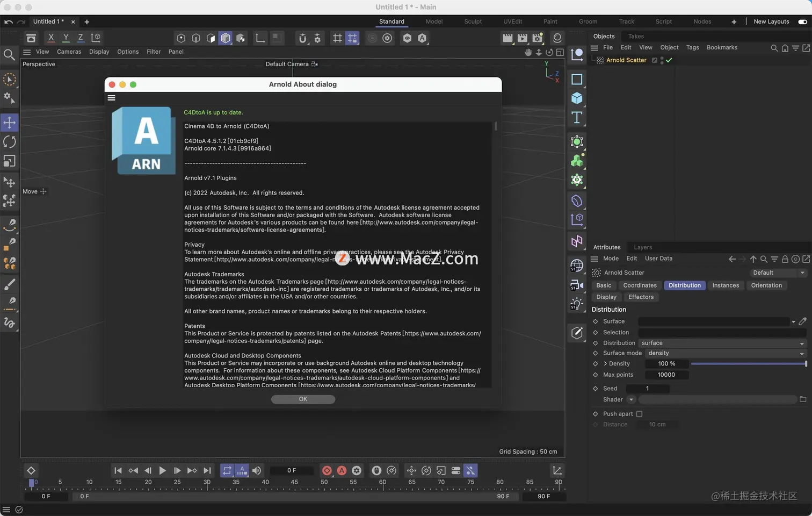Open the viewport hamburger menu beside View
812x516 pixels.
coord(27,52)
